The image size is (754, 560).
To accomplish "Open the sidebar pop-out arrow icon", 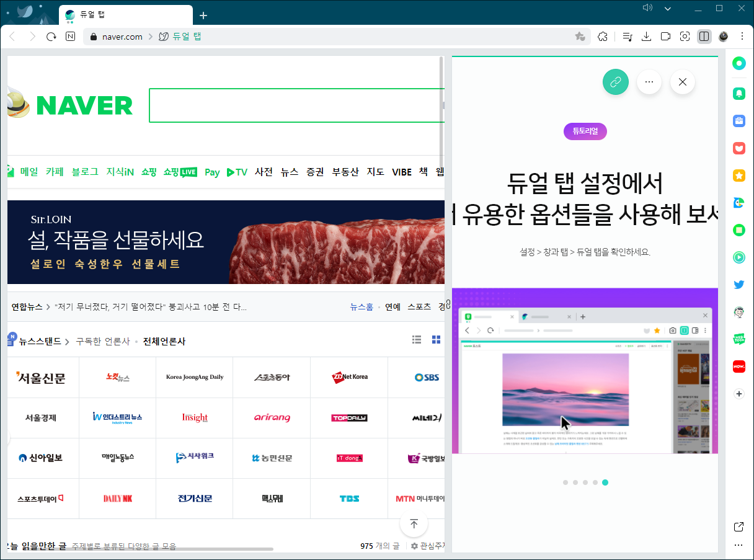I will click(x=738, y=527).
